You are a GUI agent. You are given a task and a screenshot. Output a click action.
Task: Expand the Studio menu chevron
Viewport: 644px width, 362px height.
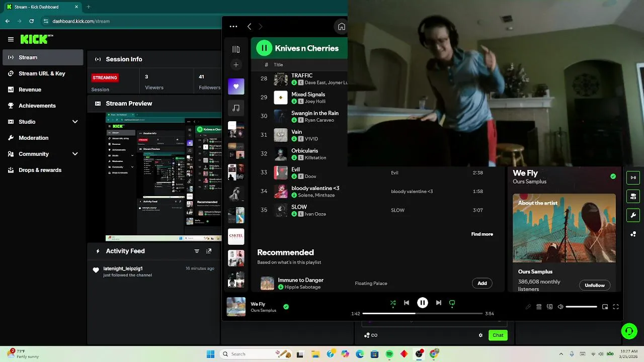coord(75,122)
